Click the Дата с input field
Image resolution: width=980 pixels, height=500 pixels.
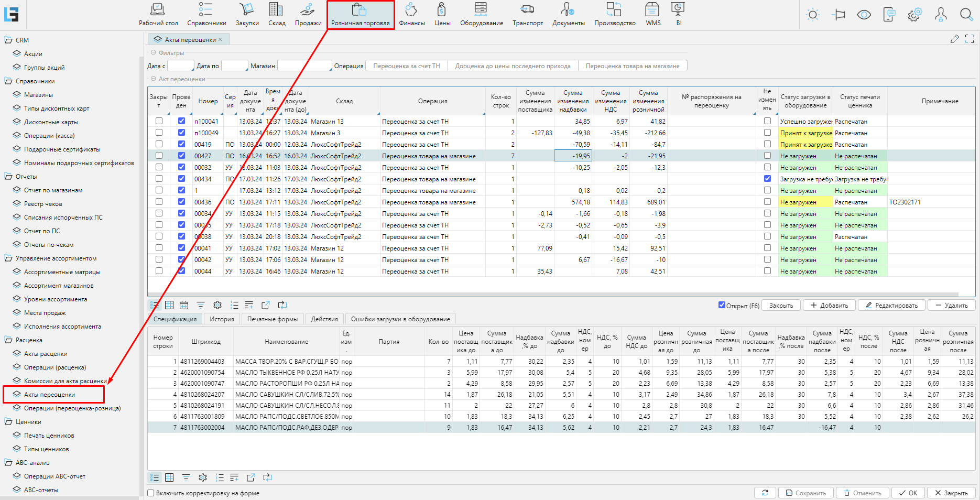[x=180, y=66]
